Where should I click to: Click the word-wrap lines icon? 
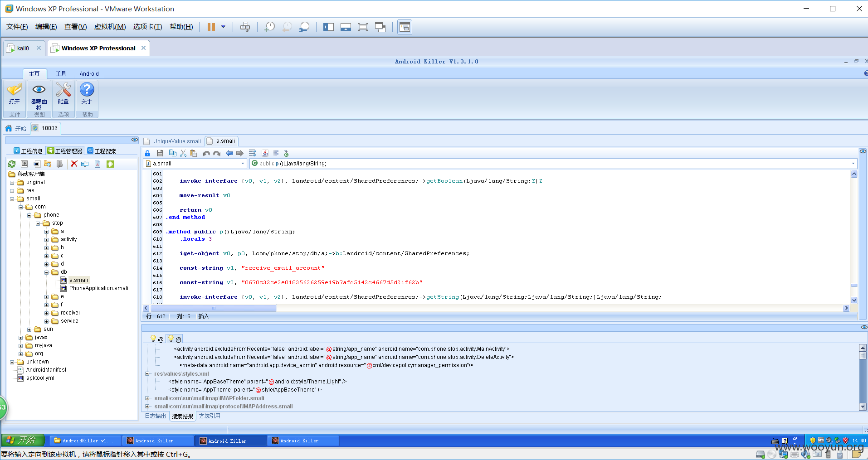tap(253, 153)
